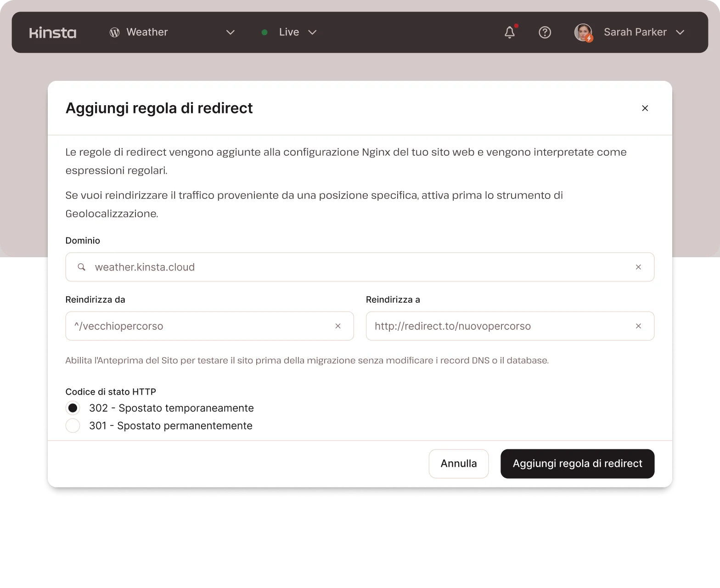Image resolution: width=720 pixels, height=588 pixels.
Task: Focus the Reindirizza da text field
Action: click(202, 326)
